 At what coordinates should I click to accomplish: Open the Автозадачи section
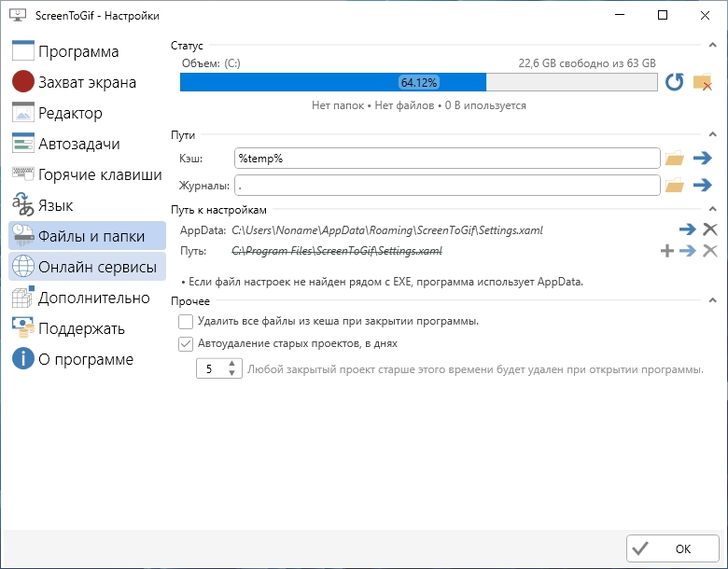click(x=88, y=144)
